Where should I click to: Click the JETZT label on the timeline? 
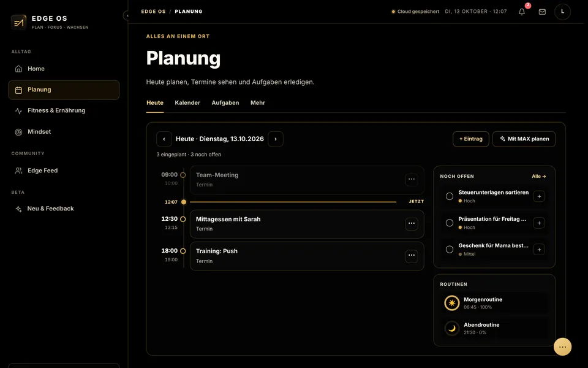point(417,202)
